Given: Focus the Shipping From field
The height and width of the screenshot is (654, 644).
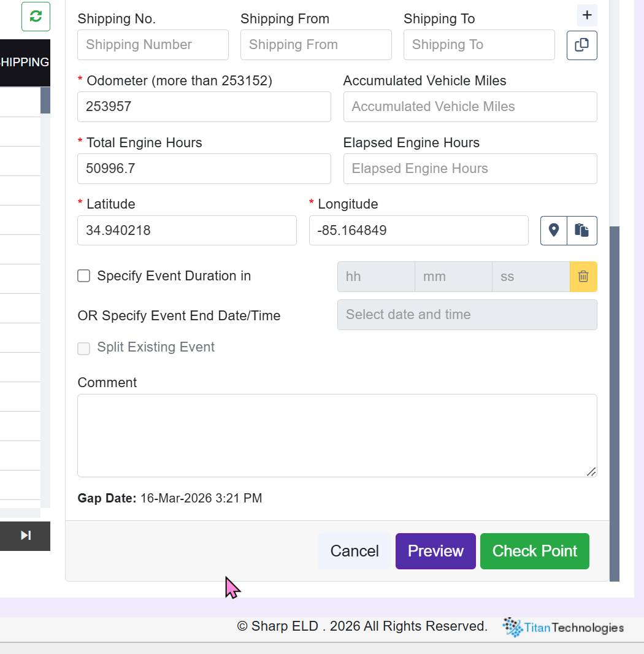Looking at the screenshot, I should point(316,45).
